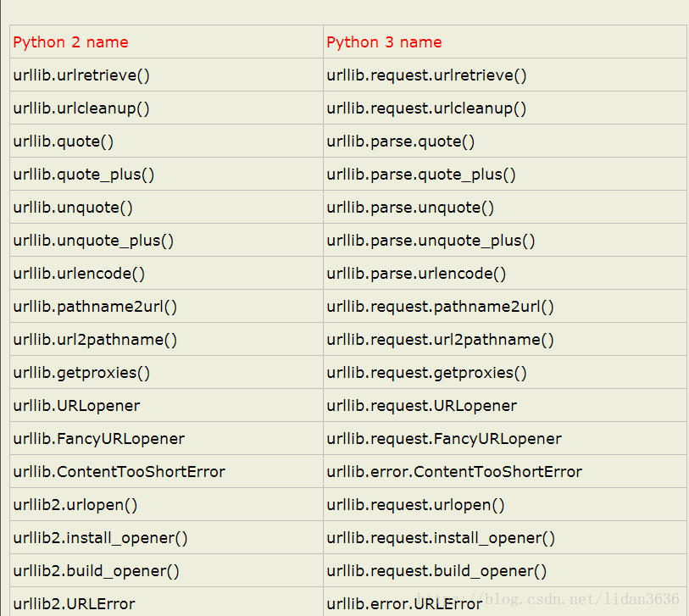Click the cell 'urllib.request.urlcleanup()'
Screen dimensions: 689x616
[x=505, y=108]
